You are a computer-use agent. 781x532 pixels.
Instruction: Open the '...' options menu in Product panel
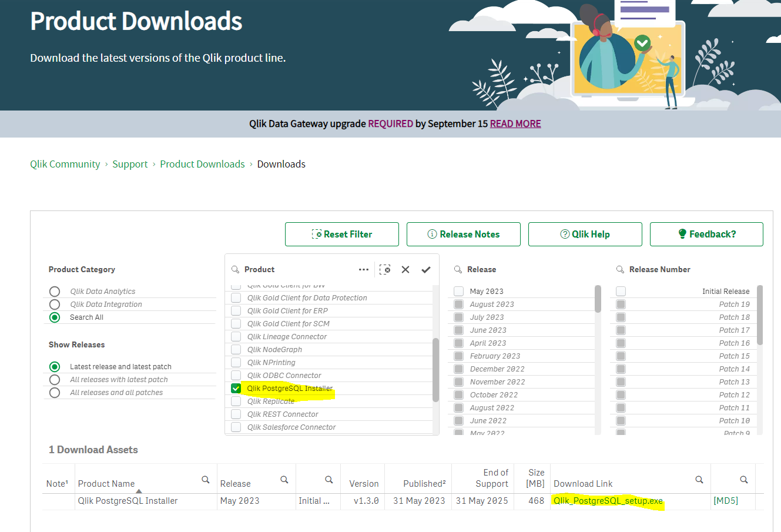click(x=364, y=269)
